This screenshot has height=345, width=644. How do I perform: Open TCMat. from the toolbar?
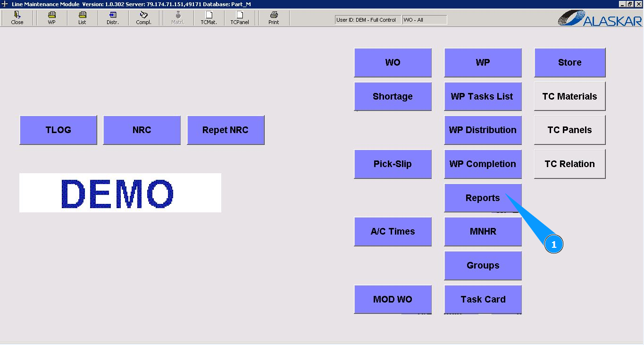209,18
